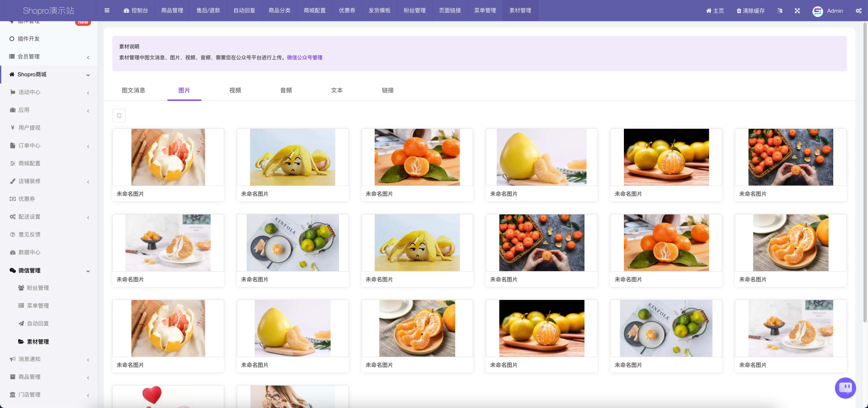Open 粉丝管理 in the top navigation bar
868x408 pixels.
(415, 10)
